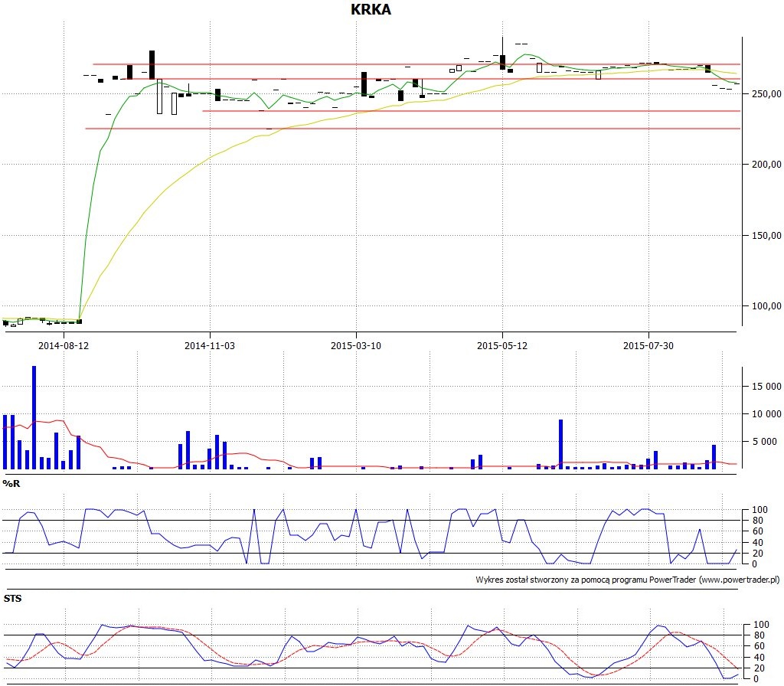The image size is (784, 686).
Task: Click the PowerTrader credit text
Action: 628,580
